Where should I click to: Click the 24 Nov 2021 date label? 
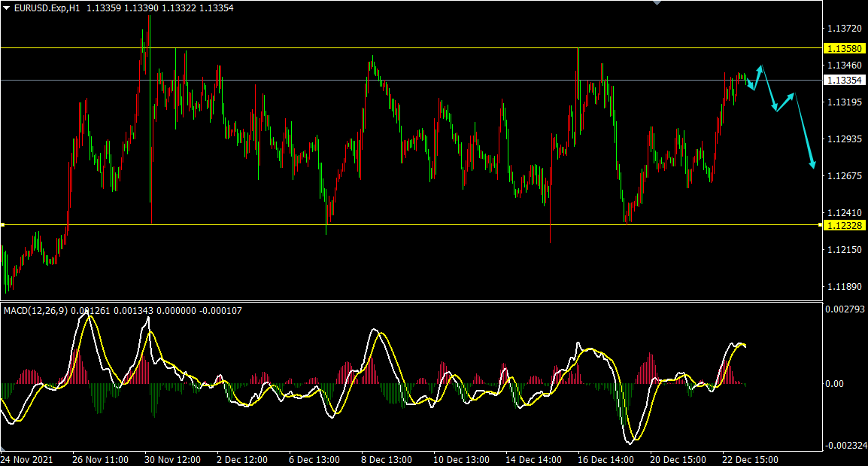[x=27, y=460]
